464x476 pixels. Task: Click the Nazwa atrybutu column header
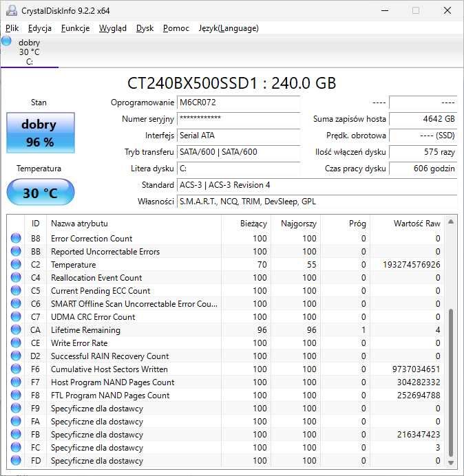point(134,224)
